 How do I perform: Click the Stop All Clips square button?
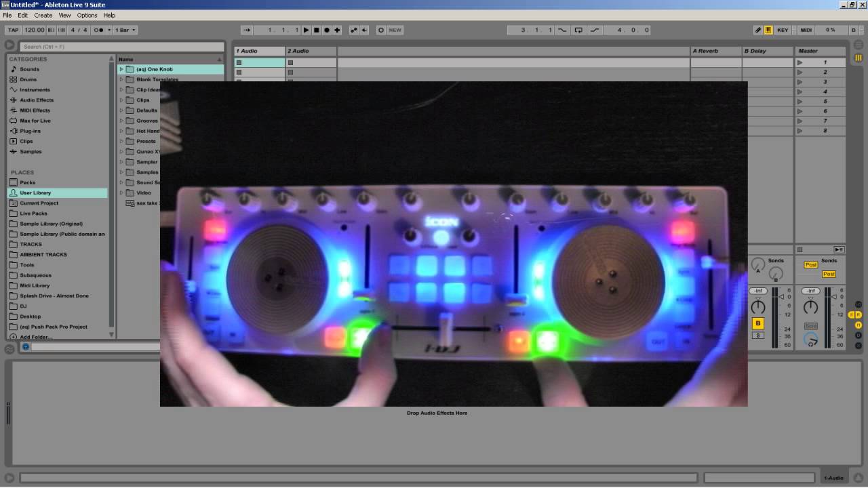[x=800, y=249]
